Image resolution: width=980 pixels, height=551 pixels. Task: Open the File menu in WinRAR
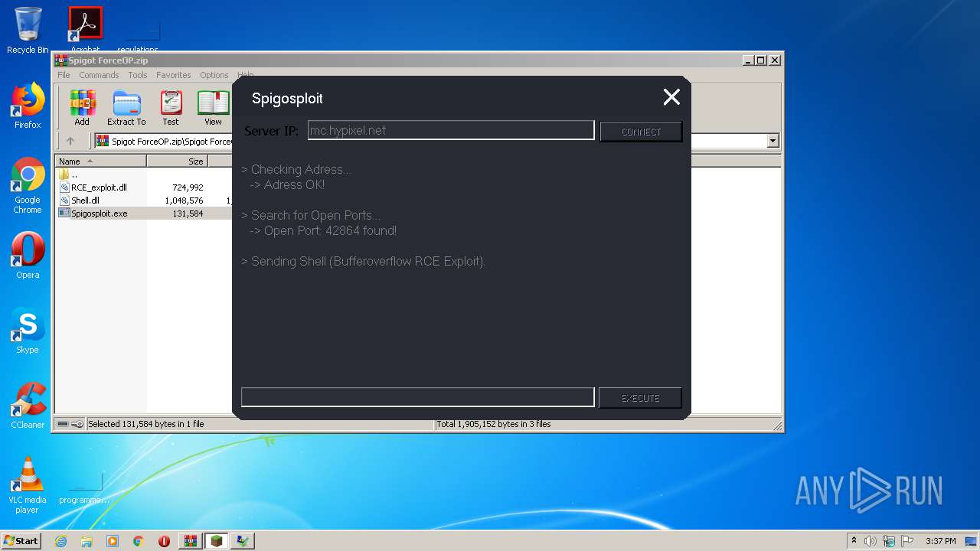tap(64, 75)
